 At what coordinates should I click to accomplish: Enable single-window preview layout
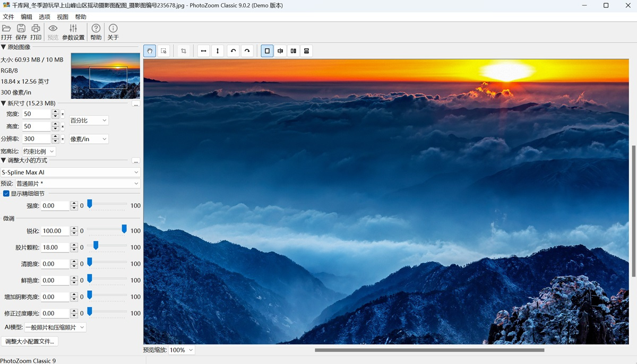(x=267, y=51)
